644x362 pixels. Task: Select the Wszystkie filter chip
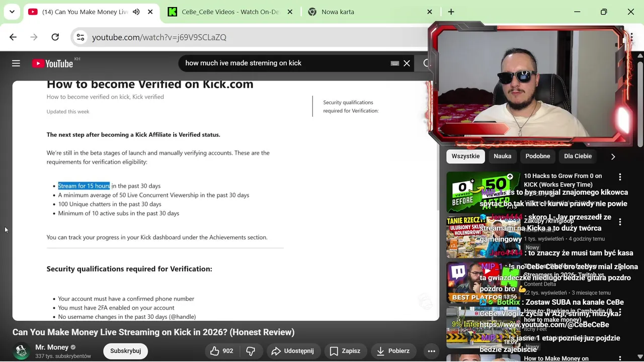(x=465, y=156)
